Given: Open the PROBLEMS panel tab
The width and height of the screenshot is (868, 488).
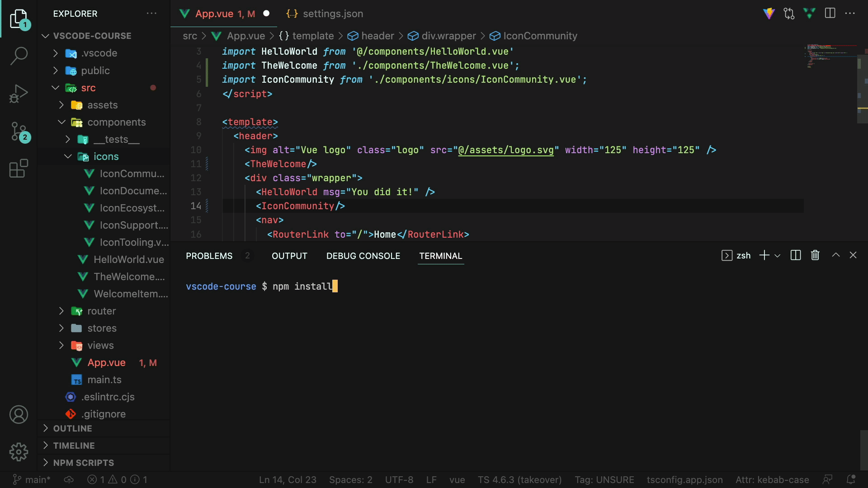Looking at the screenshot, I should tap(209, 256).
